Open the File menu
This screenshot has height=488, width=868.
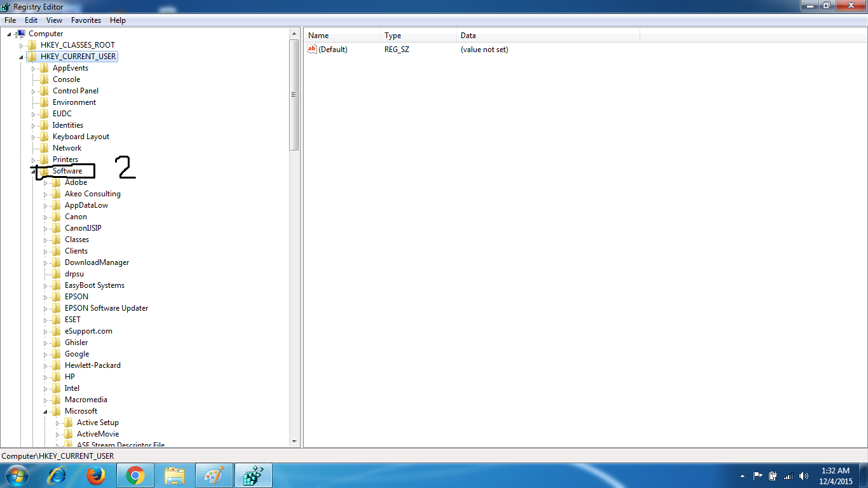click(x=10, y=20)
